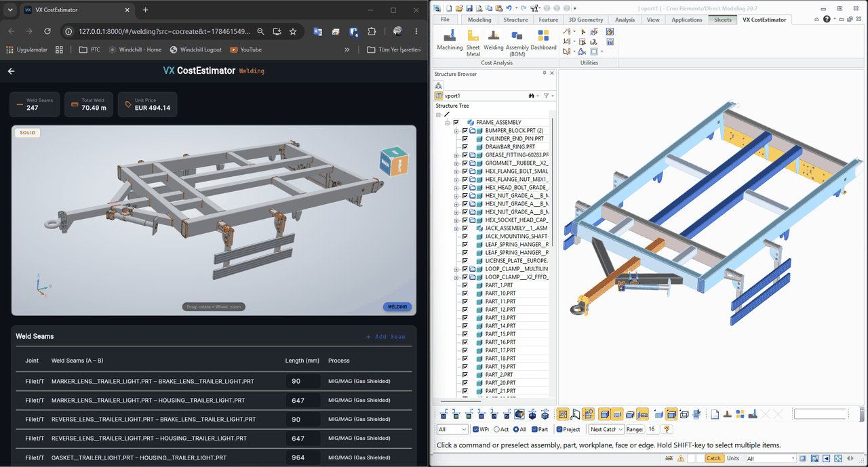This screenshot has height=467, width=868.
Task: Open the Windchill - Home bookmark
Action: (x=134, y=49)
